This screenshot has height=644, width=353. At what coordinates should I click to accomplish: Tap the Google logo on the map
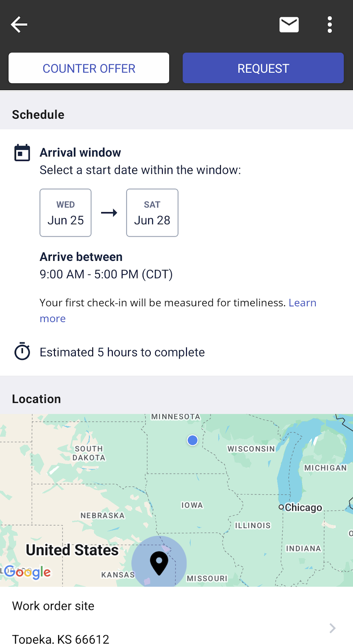pyautogui.click(x=28, y=572)
